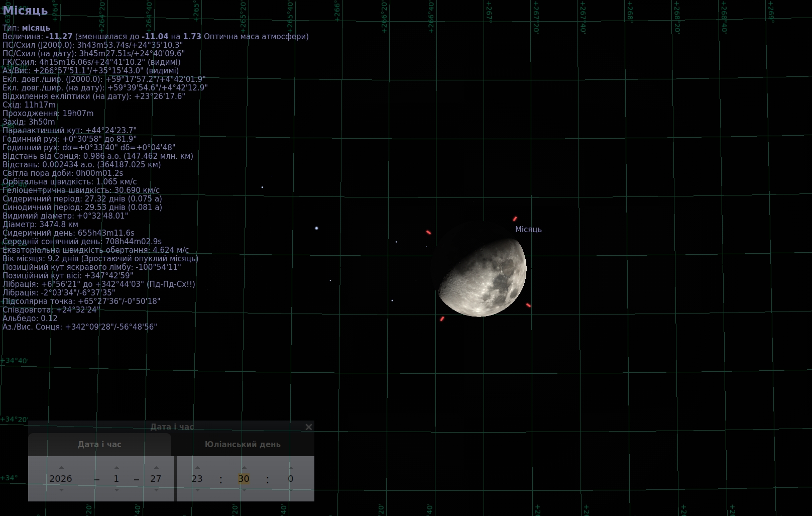Go back a day with the arrow below 27
The image size is (812, 516).
click(156, 490)
